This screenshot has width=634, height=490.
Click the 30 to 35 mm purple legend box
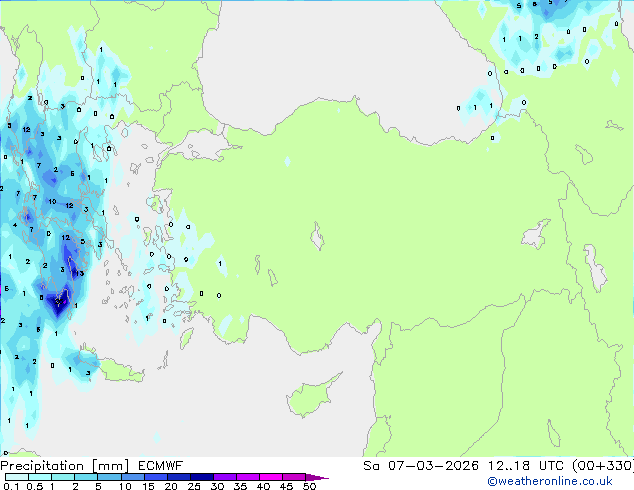[225, 477]
